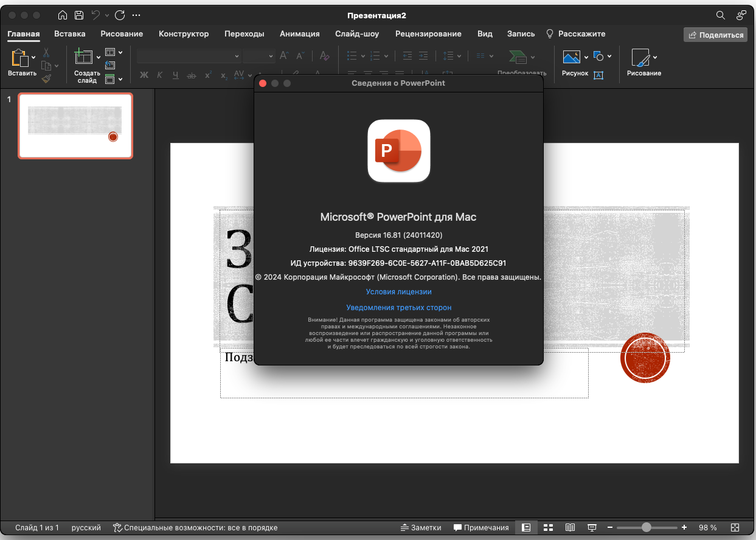Toggle the Заметки notes pane

(x=421, y=527)
